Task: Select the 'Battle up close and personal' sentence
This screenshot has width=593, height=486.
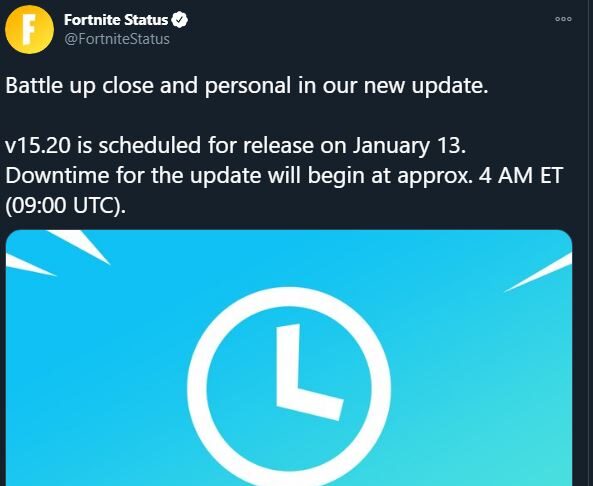Action: [x=247, y=85]
